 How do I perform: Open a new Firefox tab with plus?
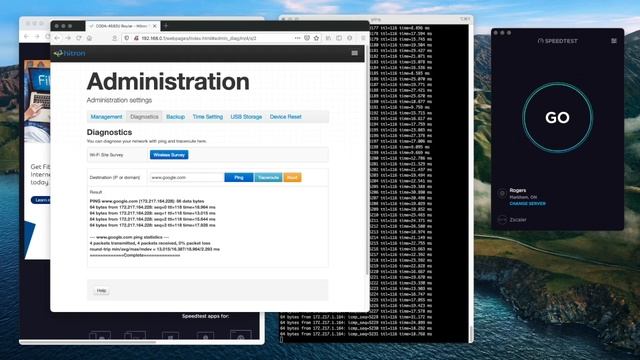(166, 26)
